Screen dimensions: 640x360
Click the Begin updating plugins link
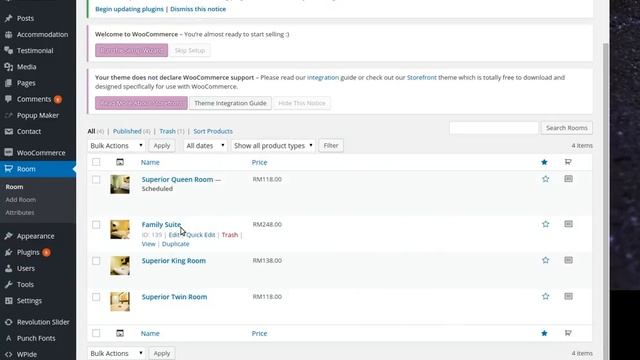click(x=129, y=9)
